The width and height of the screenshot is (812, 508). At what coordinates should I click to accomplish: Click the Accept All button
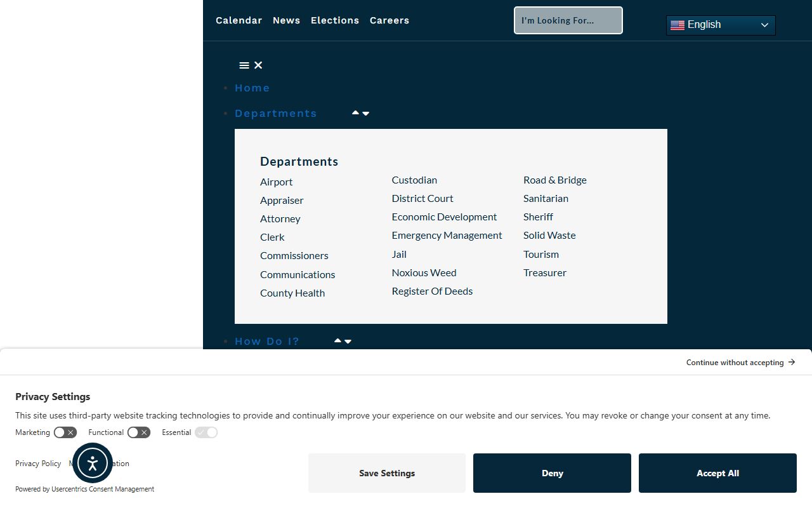pyautogui.click(x=717, y=473)
